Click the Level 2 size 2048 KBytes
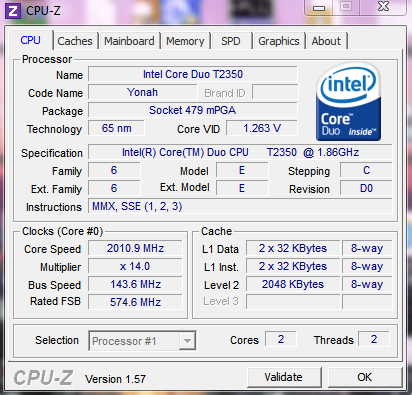The image size is (412, 395). [293, 284]
